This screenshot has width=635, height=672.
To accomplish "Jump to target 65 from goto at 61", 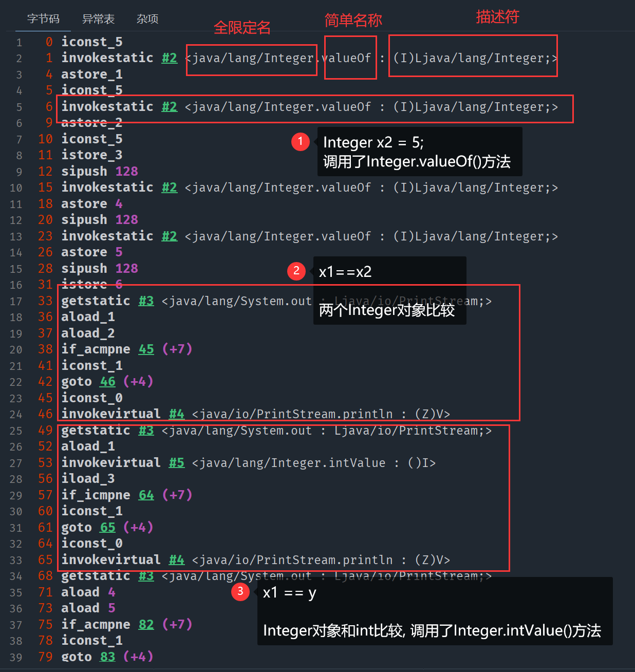I will point(108,528).
